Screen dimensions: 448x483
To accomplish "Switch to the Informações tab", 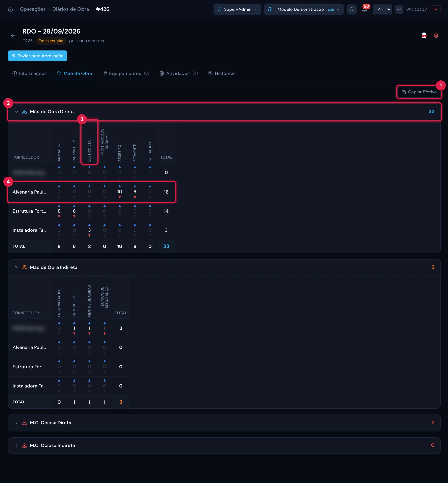I will pos(30,73).
